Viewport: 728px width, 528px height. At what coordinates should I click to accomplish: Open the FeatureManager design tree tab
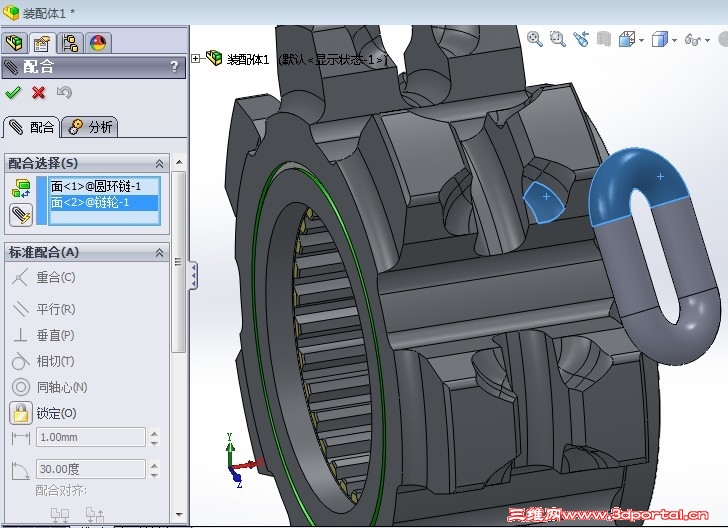(x=15, y=43)
